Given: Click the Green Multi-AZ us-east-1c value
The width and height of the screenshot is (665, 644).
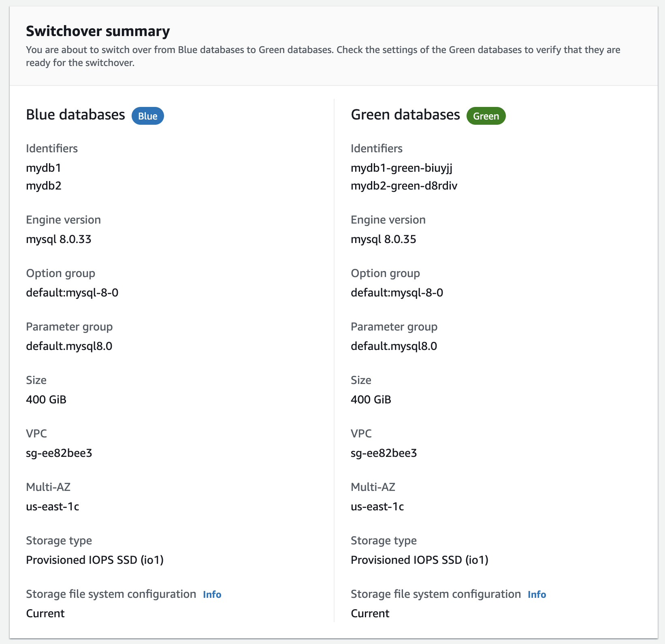Looking at the screenshot, I should [377, 506].
